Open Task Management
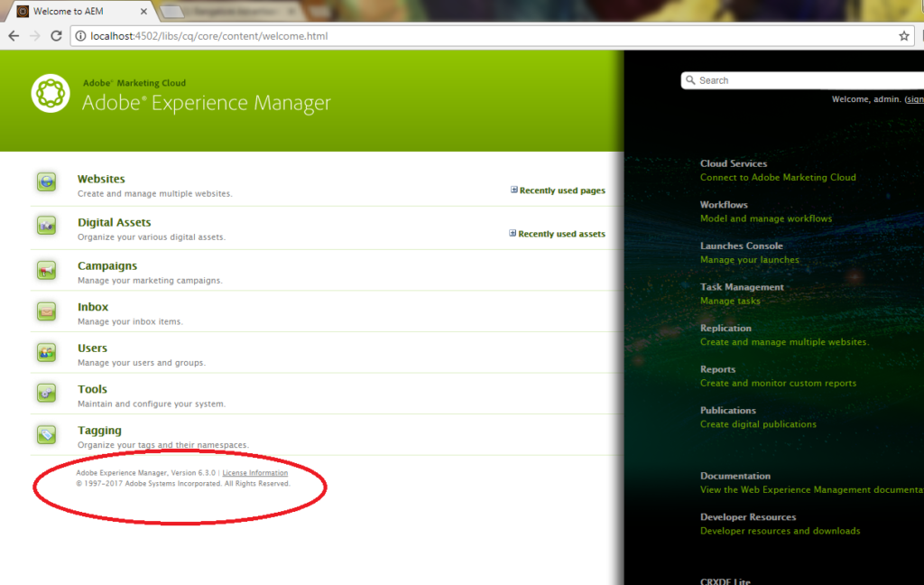924x585 pixels. coord(742,287)
